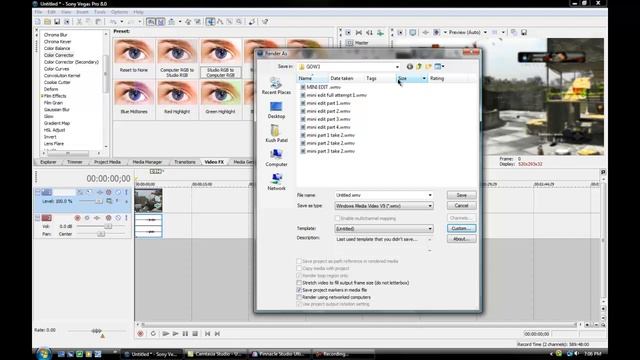Viewport: 640px width, 360px height.
Task: Click the Windows Start orb
Action: (43, 353)
